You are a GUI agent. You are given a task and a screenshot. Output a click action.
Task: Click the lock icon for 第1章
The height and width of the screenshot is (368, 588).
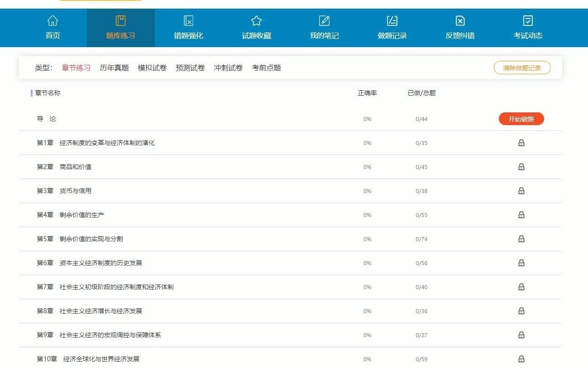pyautogui.click(x=521, y=143)
